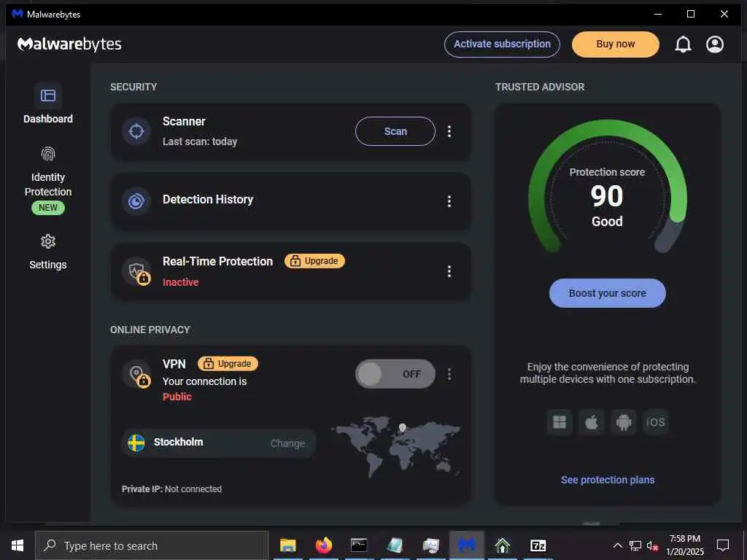Open the command prompt taskbar icon
The width and height of the screenshot is (747, 560).
tap(359, 545)
